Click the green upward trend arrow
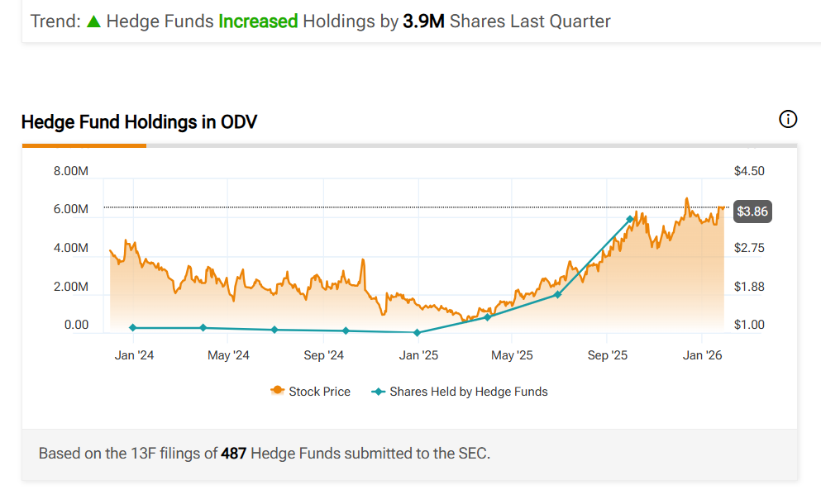The image size is (821, 504). tap(93, 21)
